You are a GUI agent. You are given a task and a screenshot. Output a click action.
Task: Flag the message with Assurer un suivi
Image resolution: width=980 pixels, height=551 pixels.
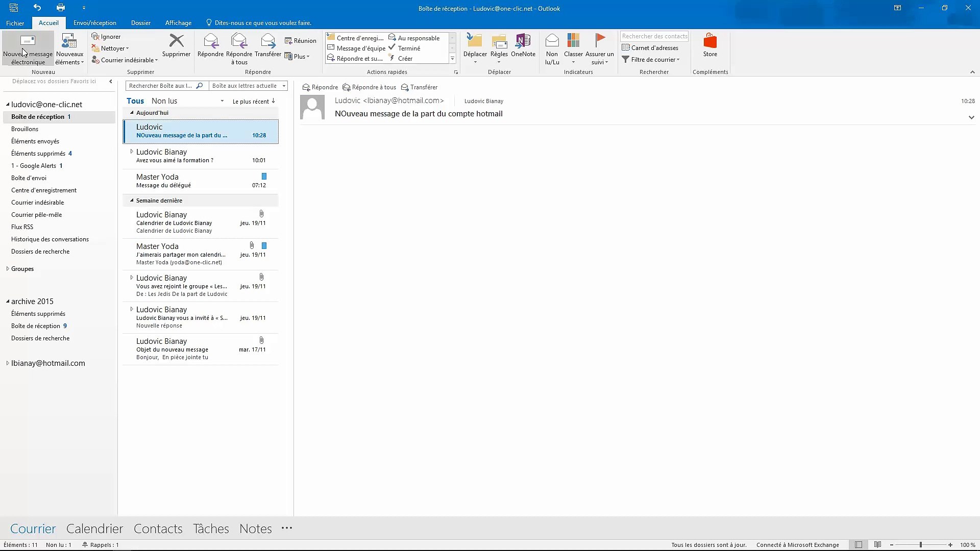pos(600,49)
